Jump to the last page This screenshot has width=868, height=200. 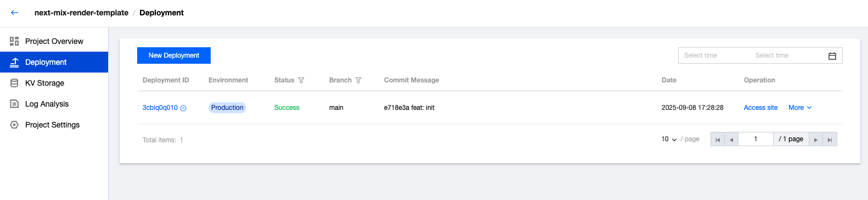coord(830,140)
